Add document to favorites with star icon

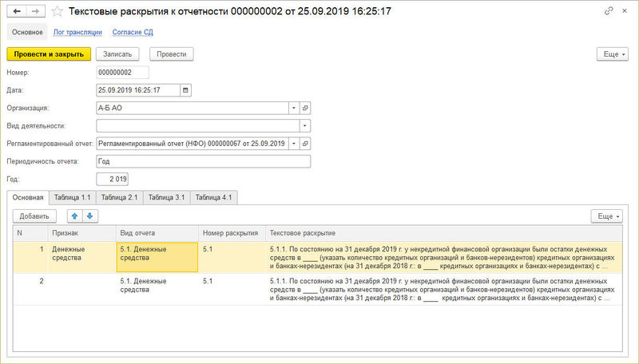pos(56,12)
